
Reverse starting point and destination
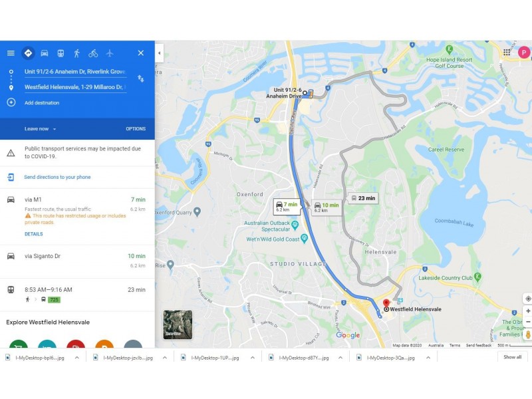[141, 78]
